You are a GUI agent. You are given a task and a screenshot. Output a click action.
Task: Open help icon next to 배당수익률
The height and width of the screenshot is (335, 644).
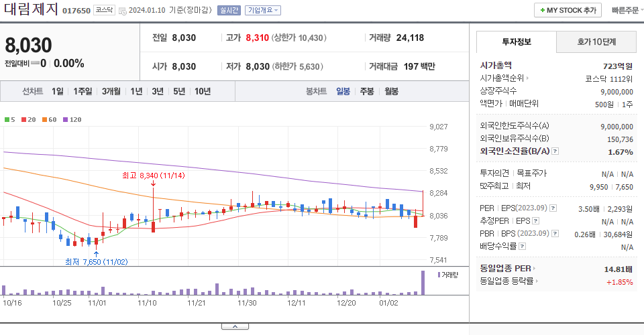tap(522, 247)
